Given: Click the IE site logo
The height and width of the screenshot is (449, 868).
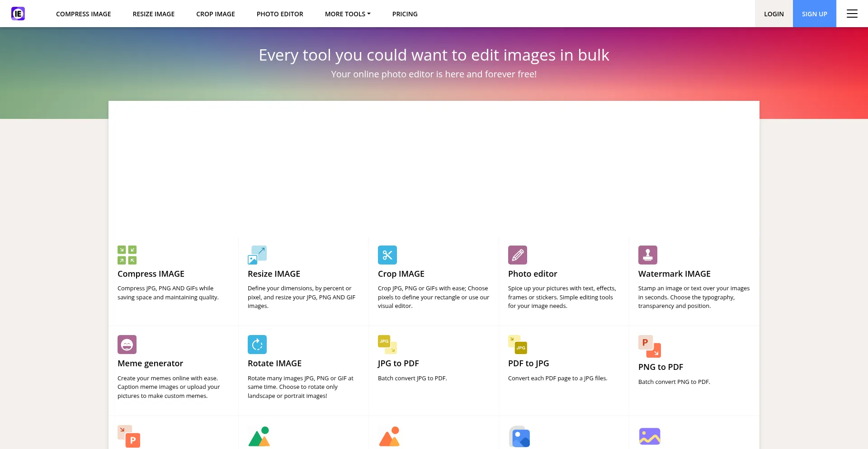Looking at the screenshot, I should pos(18,14).
